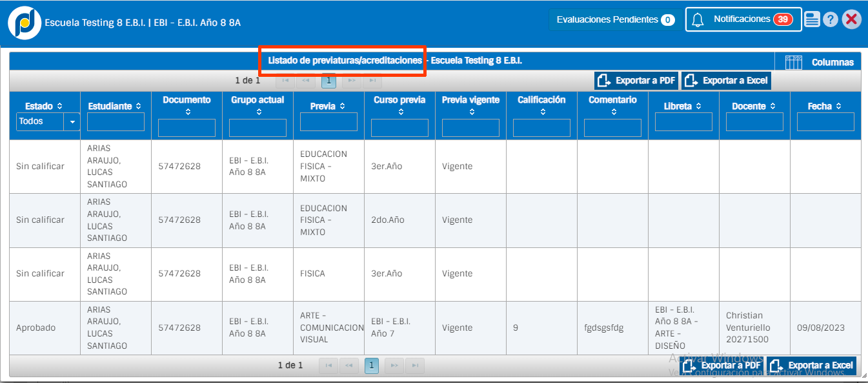Open the Notificaciones bell panel
Screen dimensions: 868x383
[x=743, y=19]
